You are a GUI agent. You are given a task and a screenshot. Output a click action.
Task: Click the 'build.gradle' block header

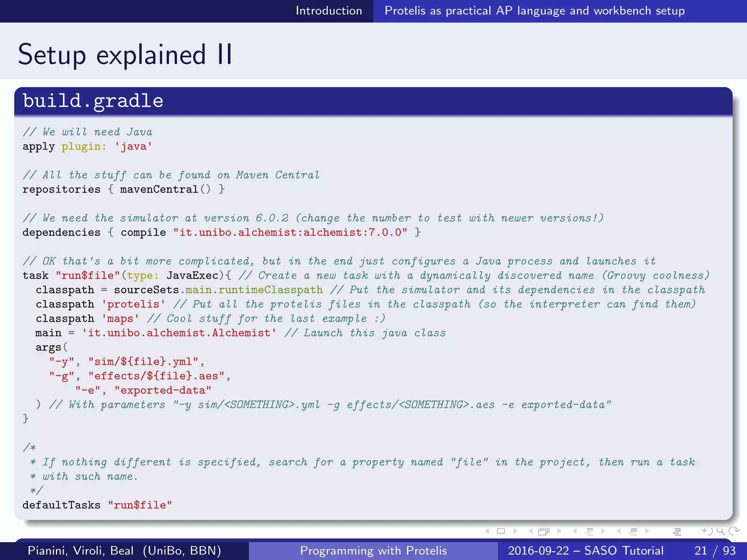(373, 101)
